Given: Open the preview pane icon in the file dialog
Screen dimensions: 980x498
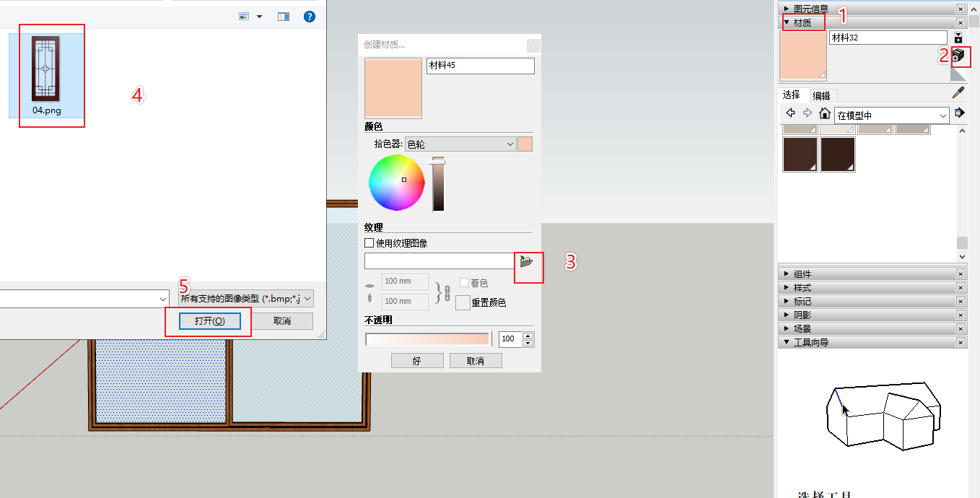Looking at the screenshot, I should click(x=282, y=16).
